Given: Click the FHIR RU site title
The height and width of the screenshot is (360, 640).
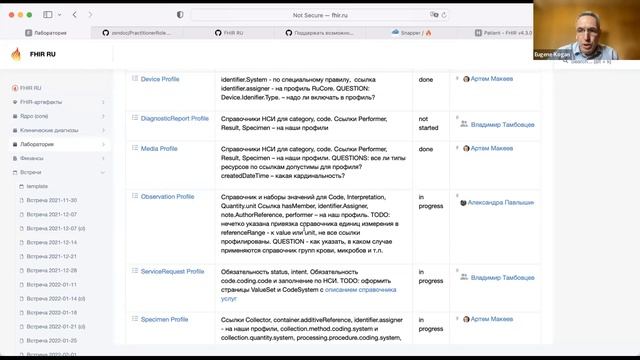Looking at the screenshot, I should coord(42,54).
